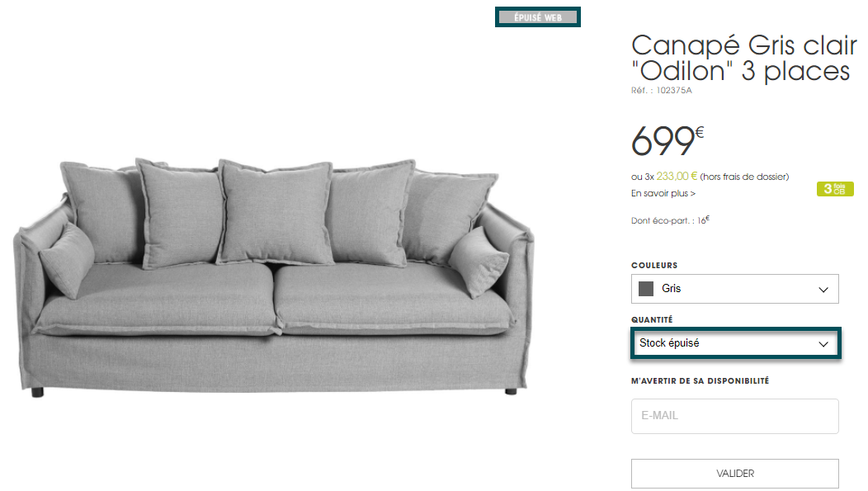Image resolution: width=868 pixels, height=491 pixels.
Task: Select the Réf. 102375A reference text
Action: coord(662,90)
